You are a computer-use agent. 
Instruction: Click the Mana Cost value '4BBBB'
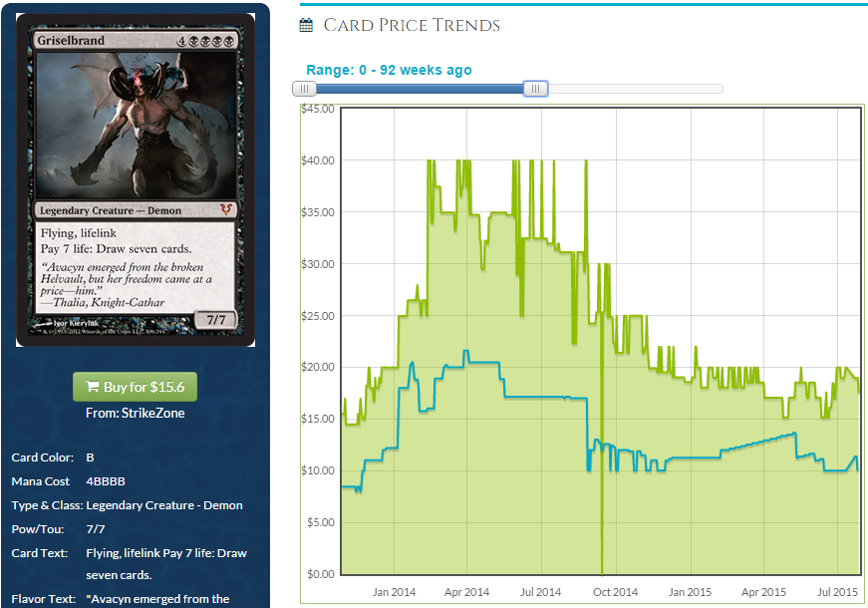click(x=106, y=481)
